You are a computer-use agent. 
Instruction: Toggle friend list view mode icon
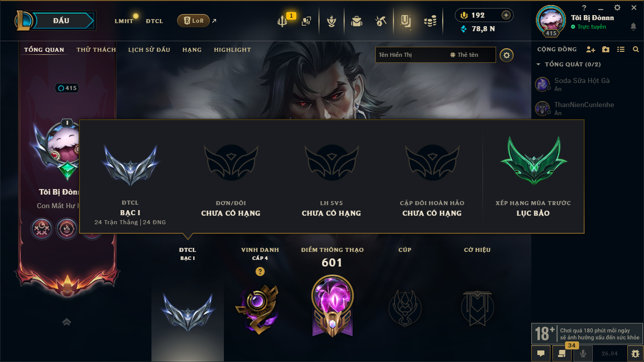tap(621, 49)
